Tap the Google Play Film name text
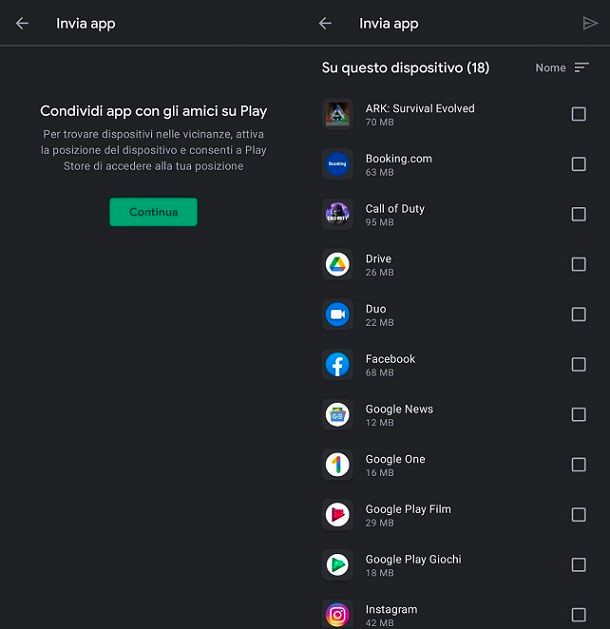The image size is (610, 629). 408,509
